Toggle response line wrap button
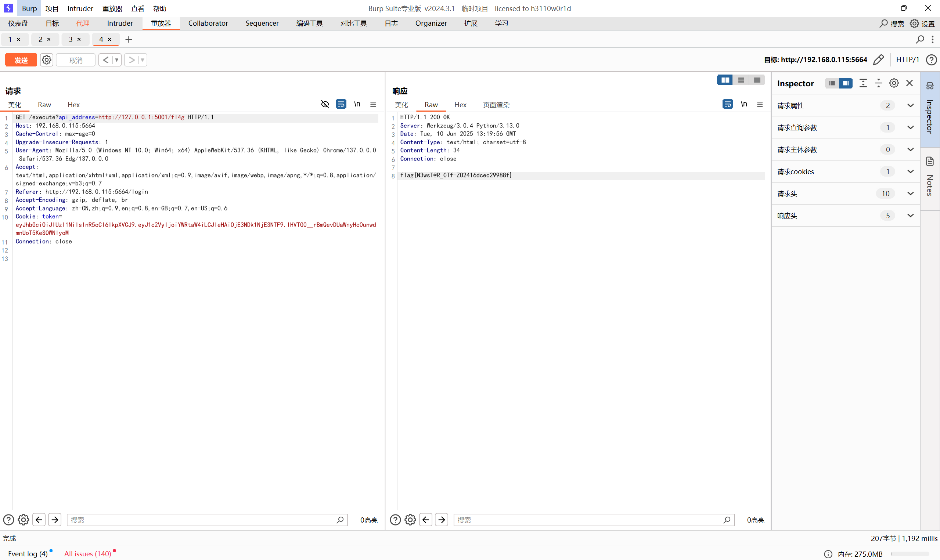Viewport: 940px width, 560px height. click(x=728, y=104)
